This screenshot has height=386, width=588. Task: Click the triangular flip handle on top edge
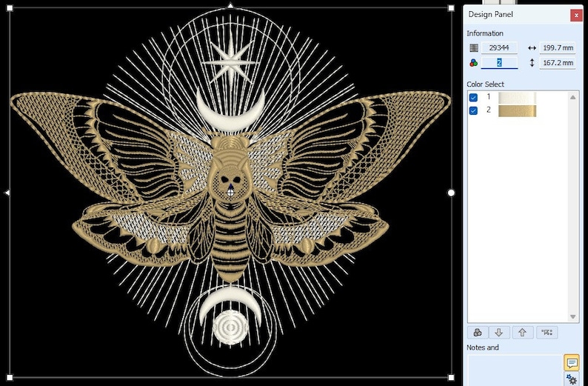230,5
